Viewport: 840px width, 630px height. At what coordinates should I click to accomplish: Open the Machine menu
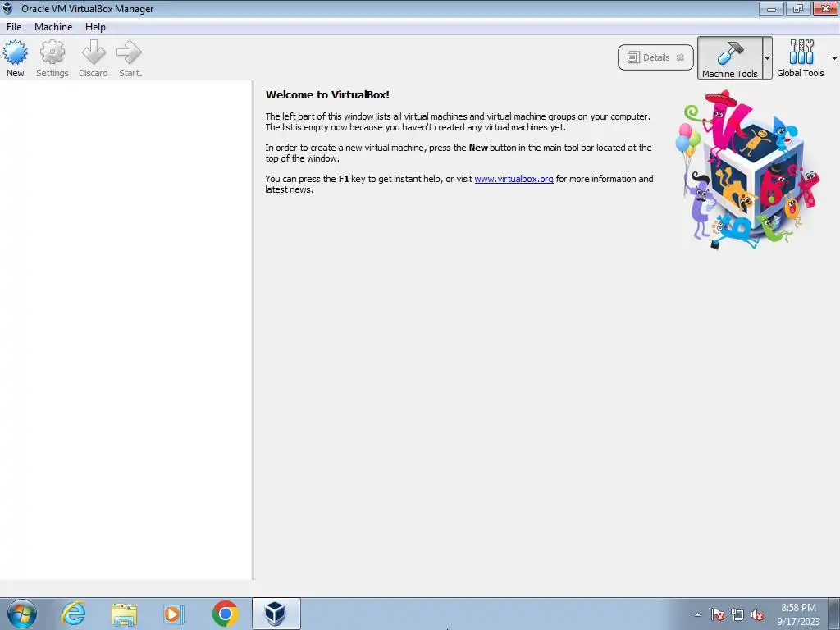coord(53,27)
